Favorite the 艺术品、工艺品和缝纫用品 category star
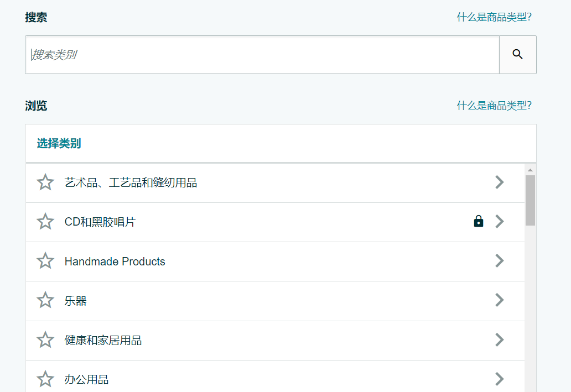The height and width of the screenshot is (392, 571). [x=45, y=182]
